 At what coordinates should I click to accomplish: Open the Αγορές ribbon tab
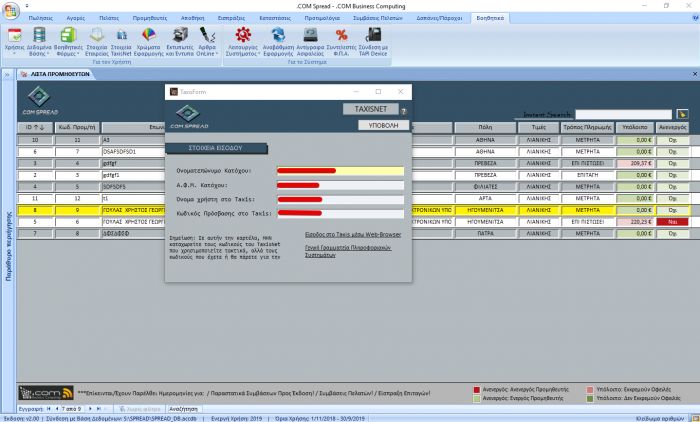click(75, 18)
